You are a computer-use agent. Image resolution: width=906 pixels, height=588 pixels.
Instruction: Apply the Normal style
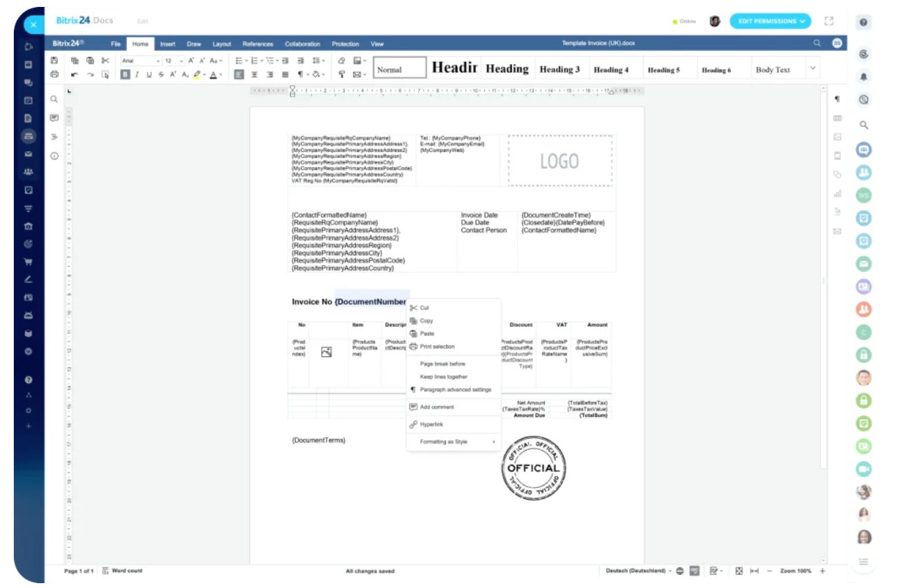400,69
